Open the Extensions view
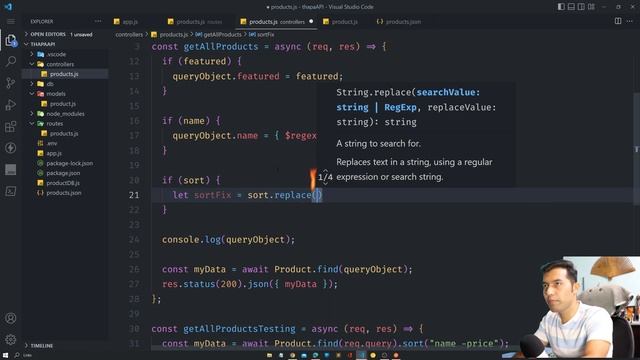Viewport: 640px width, 360px height. 11,127
